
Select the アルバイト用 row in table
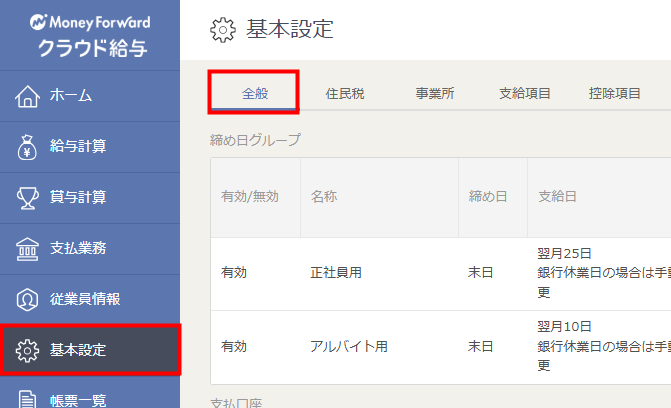(x=349, y=347)
